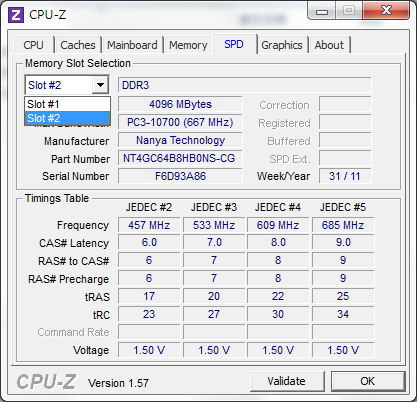Select the PC3-10700 (667 MHz) bandwidth value
Viewport: 417px width, 402px height.
(180, 122)
